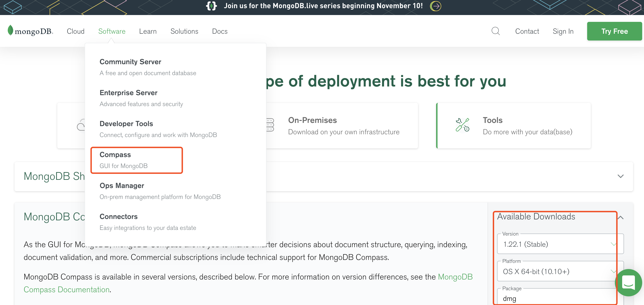Viewport: 644px width, 305px height.
Task: Click the curly braces banner icon
Action: 211,6
